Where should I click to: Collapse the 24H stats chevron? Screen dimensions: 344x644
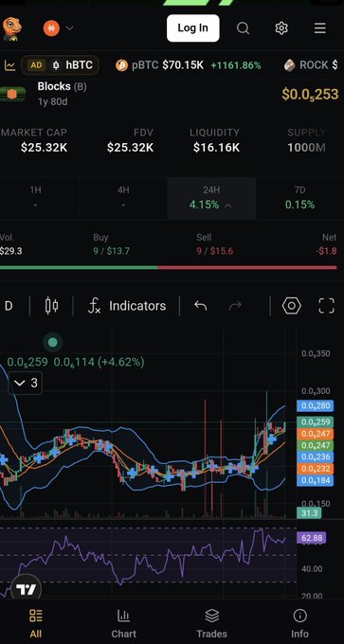[228, 205]
